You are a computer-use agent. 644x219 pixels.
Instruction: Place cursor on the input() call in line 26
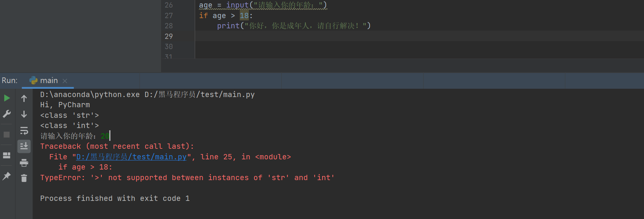(276, 5)
